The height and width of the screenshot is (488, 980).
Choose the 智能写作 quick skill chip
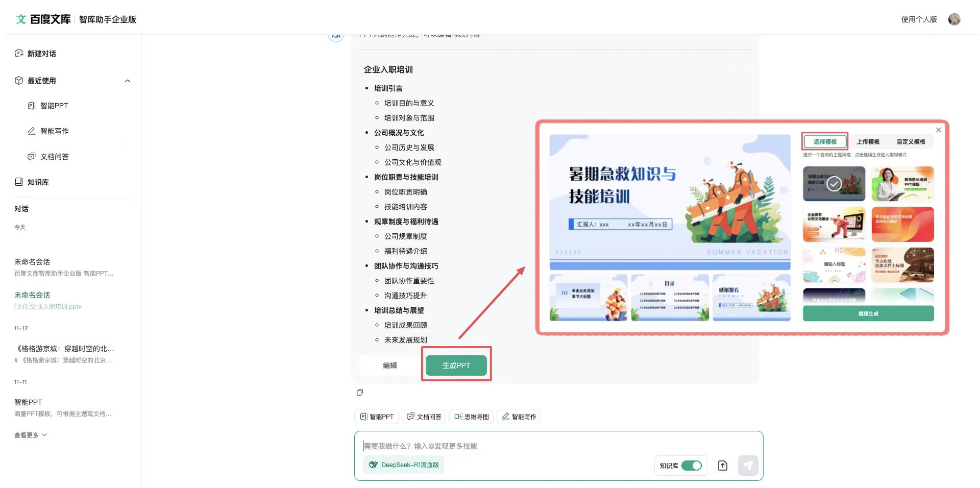(x=519, y=417)
